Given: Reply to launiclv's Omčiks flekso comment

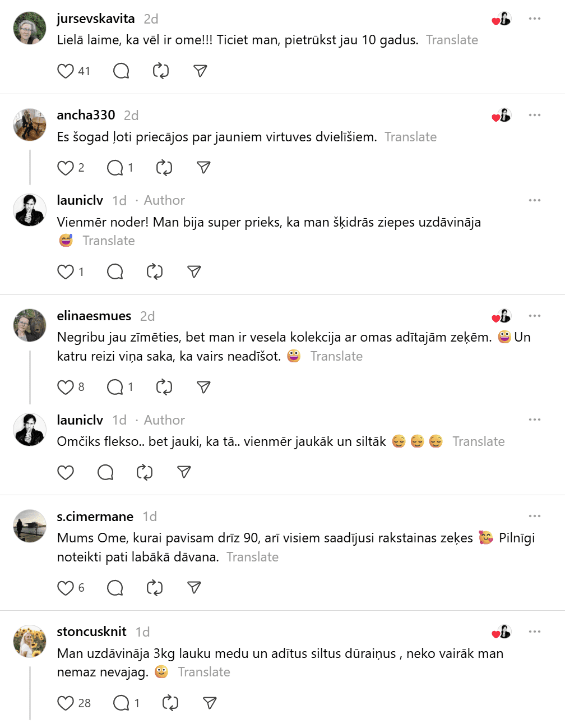Looking at the screenshot, I should [105, 473].
